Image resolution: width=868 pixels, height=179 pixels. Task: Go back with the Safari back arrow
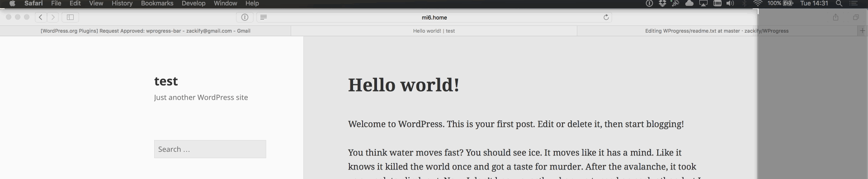[41, 17]
